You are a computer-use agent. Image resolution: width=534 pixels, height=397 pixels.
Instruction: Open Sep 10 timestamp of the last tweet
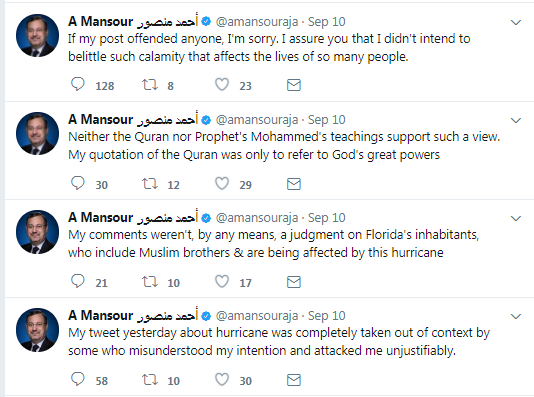[x=327, y=316]
